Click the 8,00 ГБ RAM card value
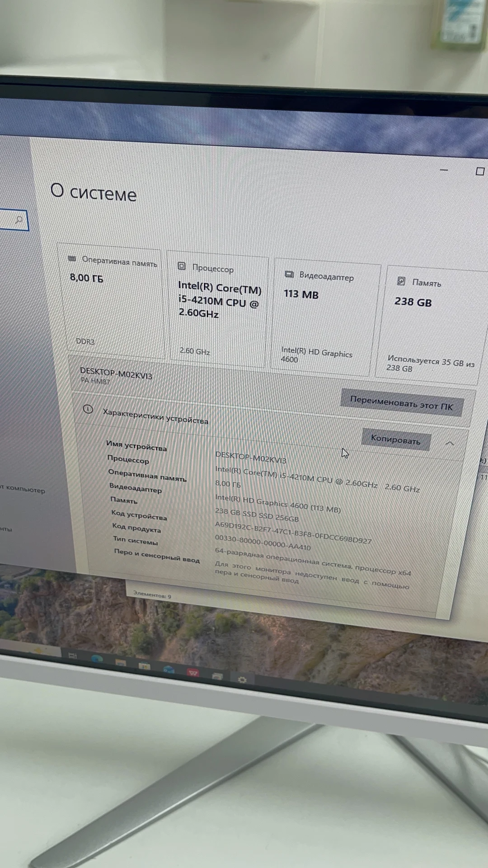 click(x=87, y=278)
